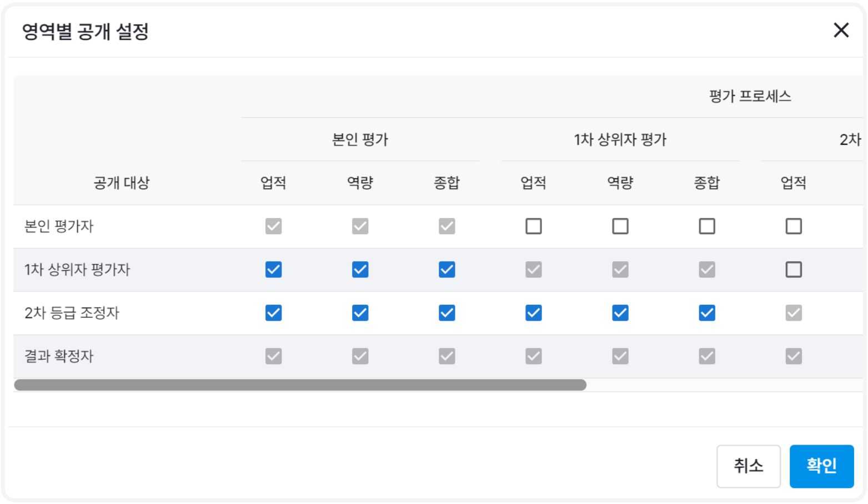Check 1차 상위자 평가자 row 2차 업적 checkbox
868x504 pixels.
793,269
